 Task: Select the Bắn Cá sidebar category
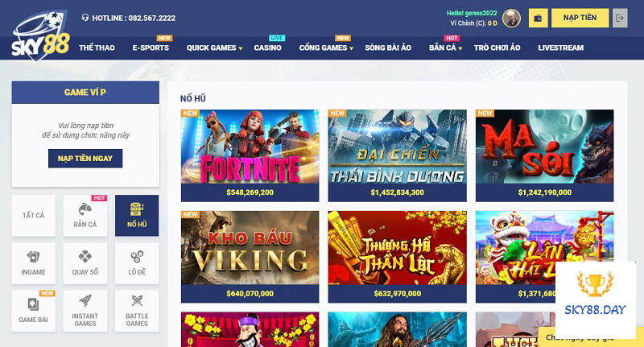85,215
